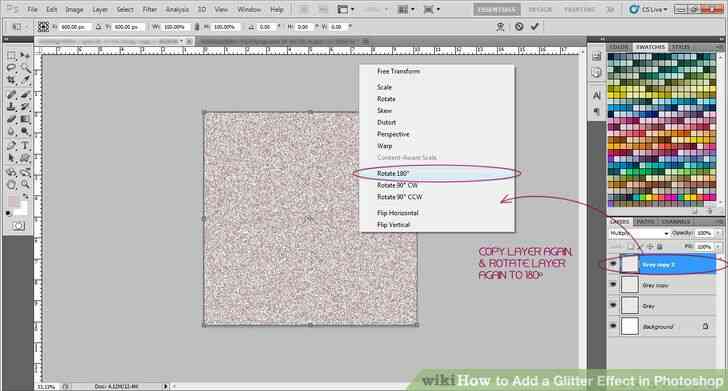728x391 pixels.
Task: Switch to the Channels tab
Action: tap(676, 222)
